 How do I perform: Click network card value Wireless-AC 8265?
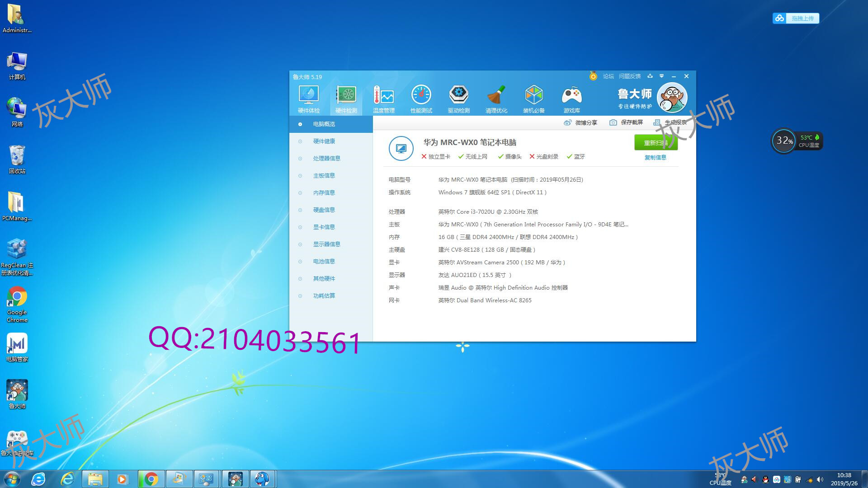[485, 300]
